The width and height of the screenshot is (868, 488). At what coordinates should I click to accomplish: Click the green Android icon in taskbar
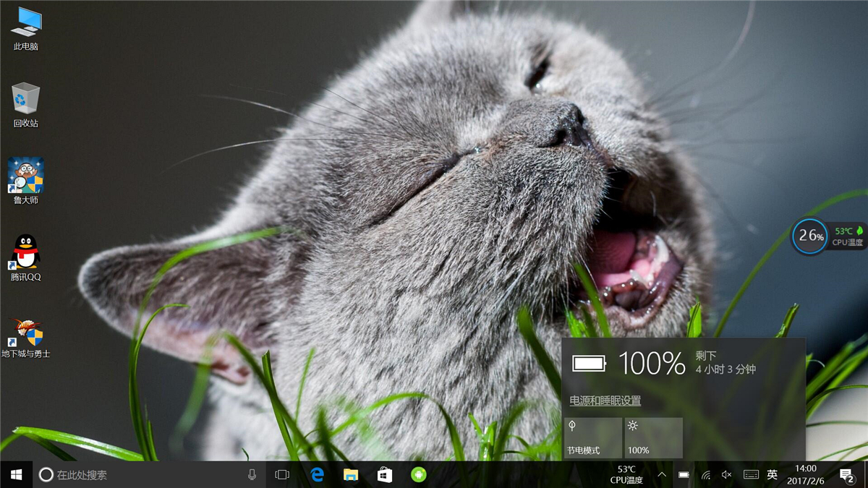click(418, 474)
